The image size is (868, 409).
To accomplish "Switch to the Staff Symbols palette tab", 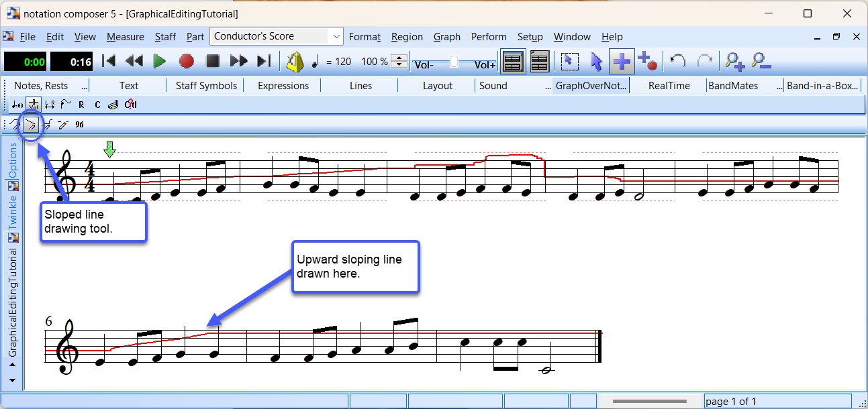I will (206, 86).
